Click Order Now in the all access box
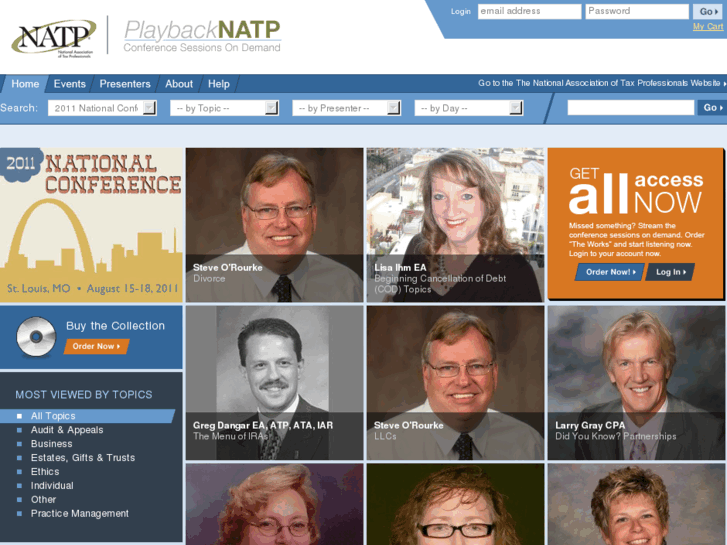Screen dimensions: 727x545 tap(610, 272)
